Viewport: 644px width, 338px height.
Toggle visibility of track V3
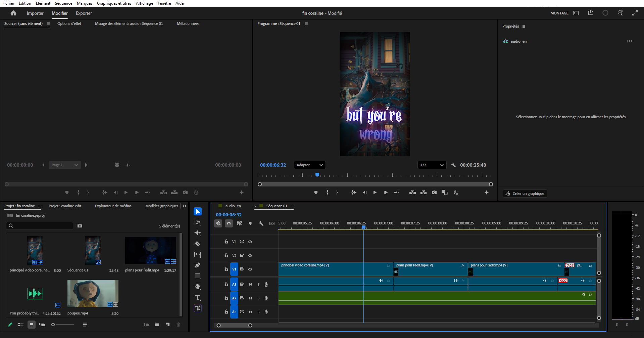click(x=250, y=242)
